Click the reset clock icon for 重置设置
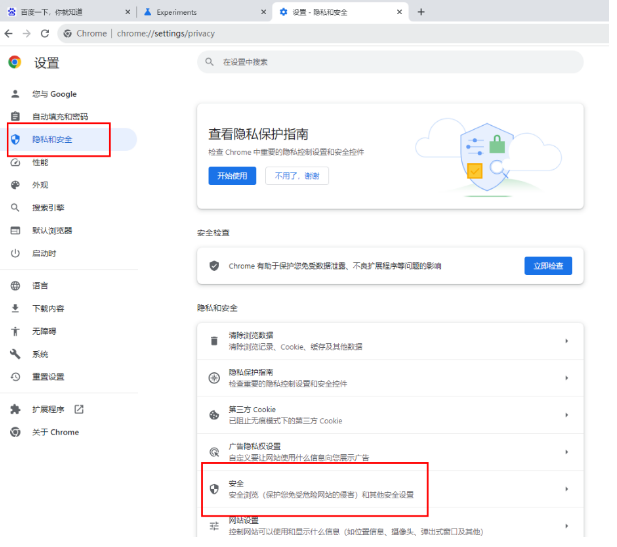The width and height of the screenshot is (617, 547). (15, 377)
